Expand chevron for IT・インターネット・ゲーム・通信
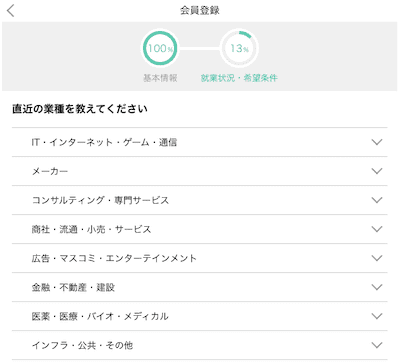The width and height of the screenshot is (400, 362). click(x=377, y=142)
